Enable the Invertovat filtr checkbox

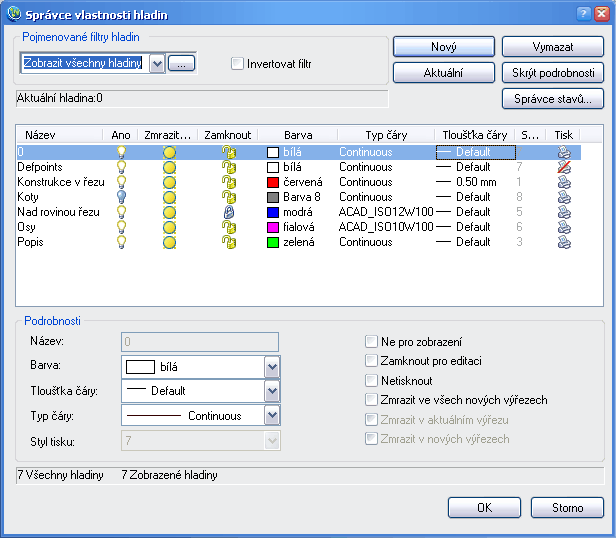237,63
